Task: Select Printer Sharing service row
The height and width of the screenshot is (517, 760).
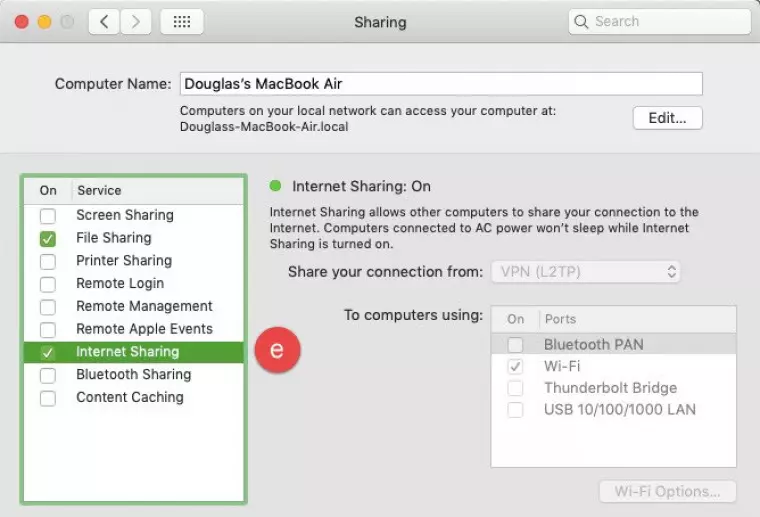Action: pos(124,261)
